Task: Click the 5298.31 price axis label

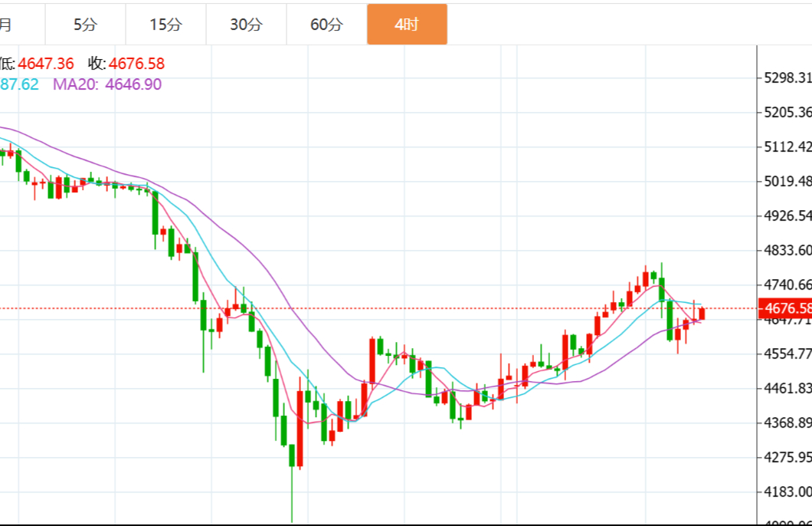Action: click(x=787, y=78)
